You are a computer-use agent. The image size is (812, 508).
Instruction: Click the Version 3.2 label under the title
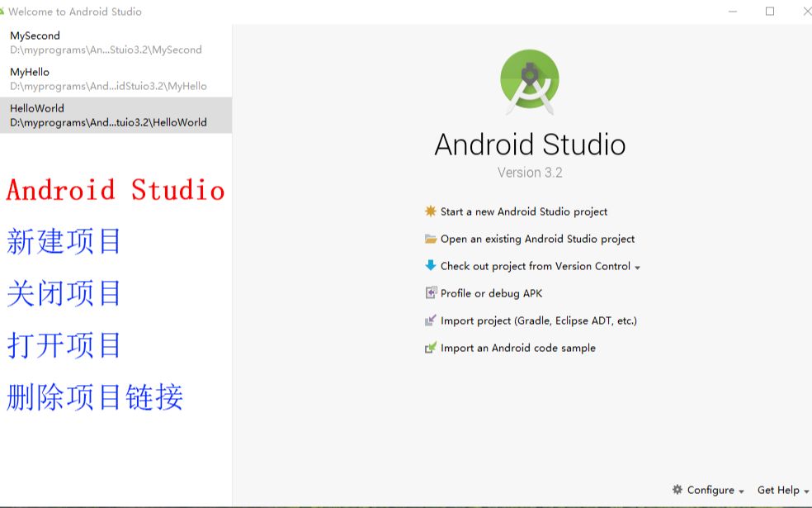(531, 173)
